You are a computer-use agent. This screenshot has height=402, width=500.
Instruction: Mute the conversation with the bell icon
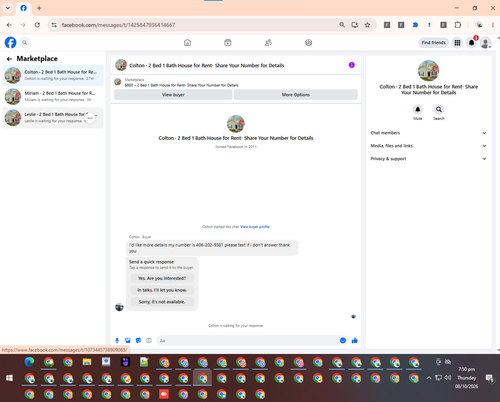pos(418,109)
